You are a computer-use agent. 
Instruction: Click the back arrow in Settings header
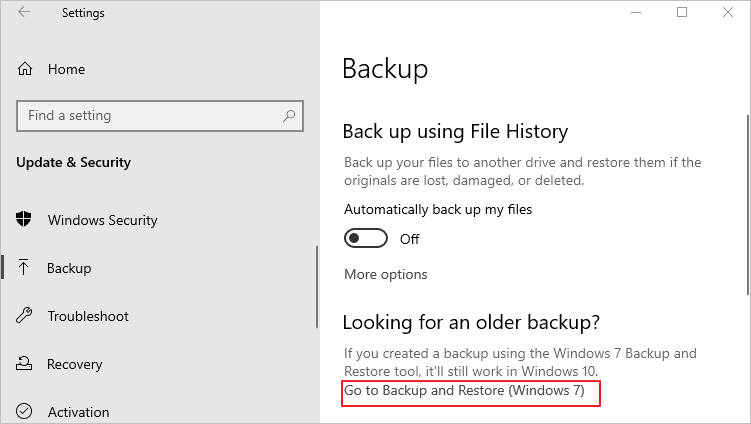pyautogui.click(x=24, y=13)
